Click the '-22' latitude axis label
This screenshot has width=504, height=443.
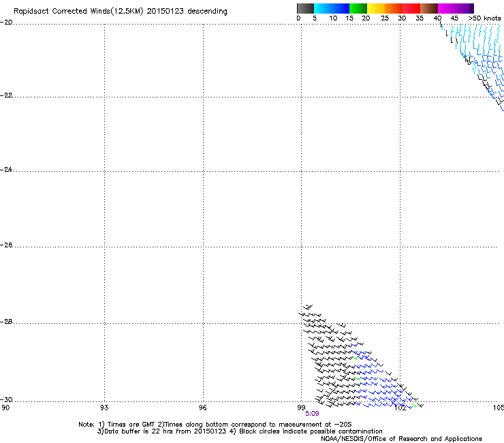click(x=6, y=95)
